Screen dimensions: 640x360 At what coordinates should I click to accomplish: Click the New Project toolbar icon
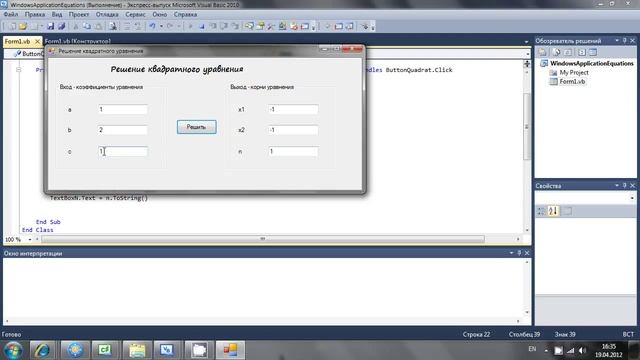point(12,27)
